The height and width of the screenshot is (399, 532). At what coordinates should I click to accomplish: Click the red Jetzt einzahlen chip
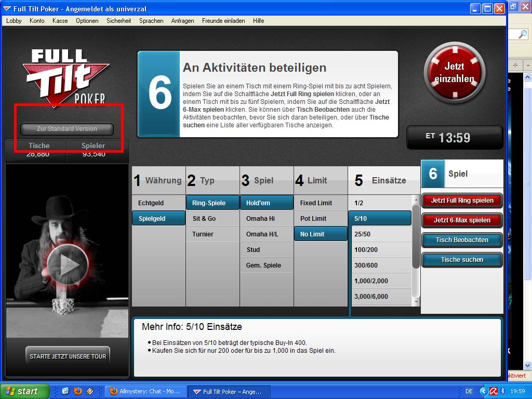[454, 73]
